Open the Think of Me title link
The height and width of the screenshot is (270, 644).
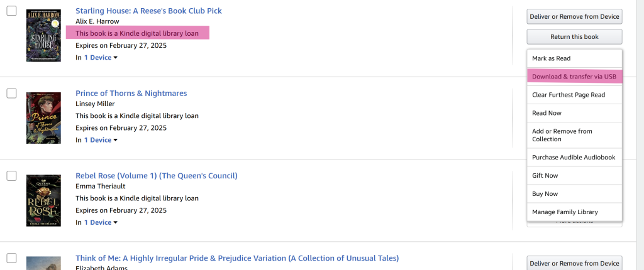pyautogui.click(x=237, y=258)
